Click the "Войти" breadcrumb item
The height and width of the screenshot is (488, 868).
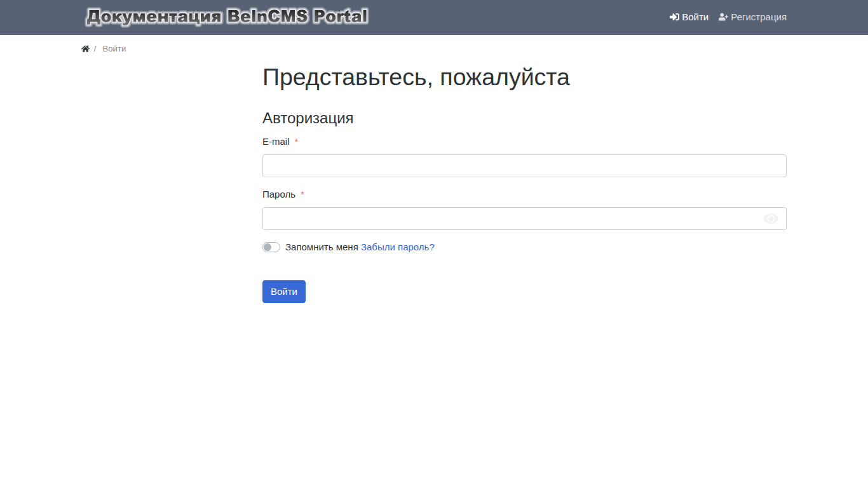tap(114, 49)
